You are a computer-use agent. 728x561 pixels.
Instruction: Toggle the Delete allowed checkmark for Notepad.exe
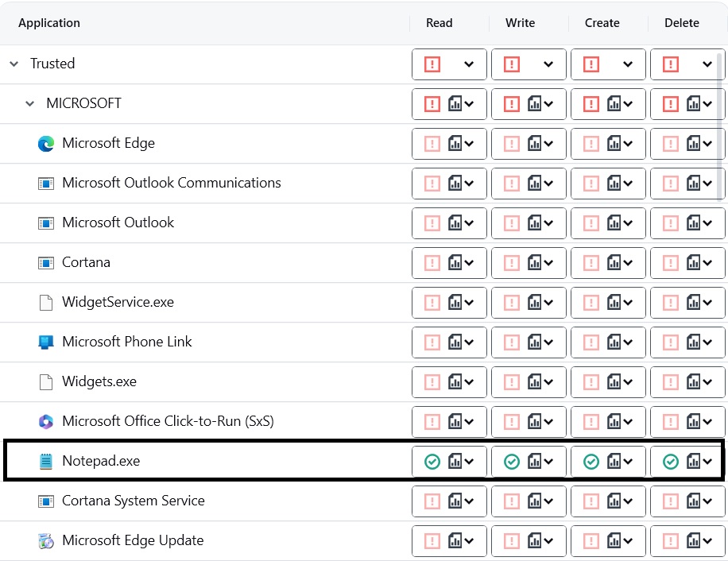click(x=671, y=462)
